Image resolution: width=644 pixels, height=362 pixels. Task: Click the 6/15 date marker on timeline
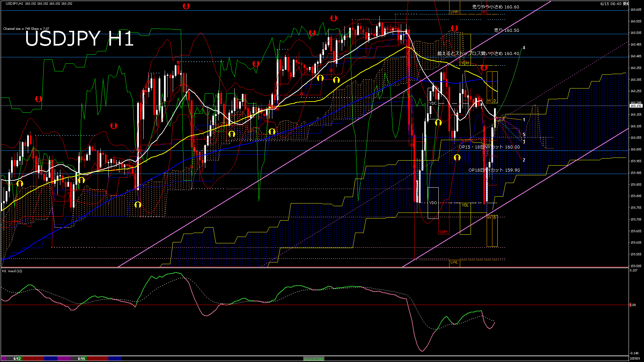coord(82,359)
